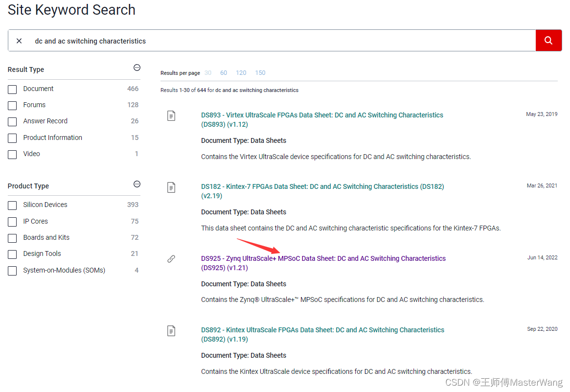Click the Jun 14, 2022 date
The image size is (570, 392).
point(543,257)
